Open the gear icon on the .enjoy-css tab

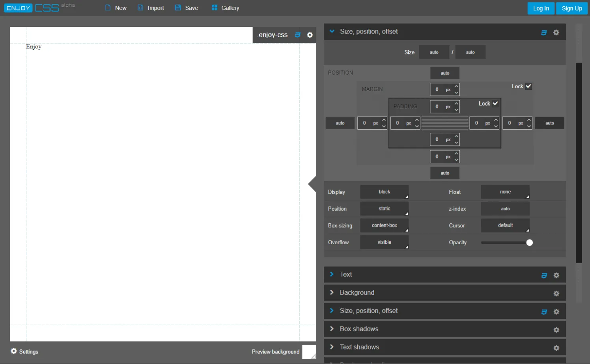click(310, 35)
